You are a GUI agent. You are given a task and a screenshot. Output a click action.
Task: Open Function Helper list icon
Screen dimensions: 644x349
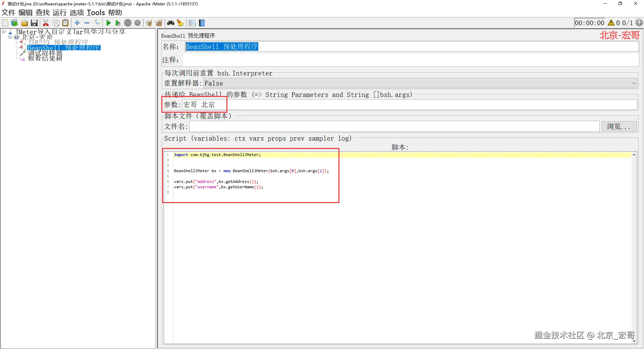[x=192, y=23]
